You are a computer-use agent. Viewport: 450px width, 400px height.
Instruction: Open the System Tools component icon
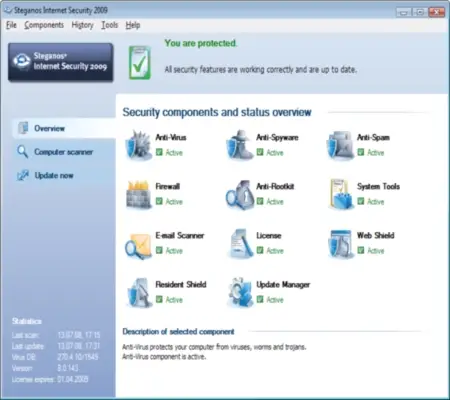click(340, 195)
